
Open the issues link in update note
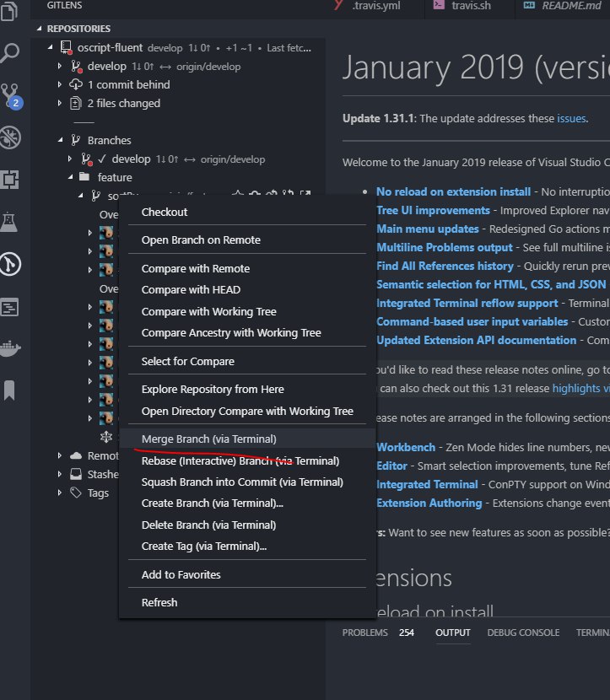click(x=571, y=118)
